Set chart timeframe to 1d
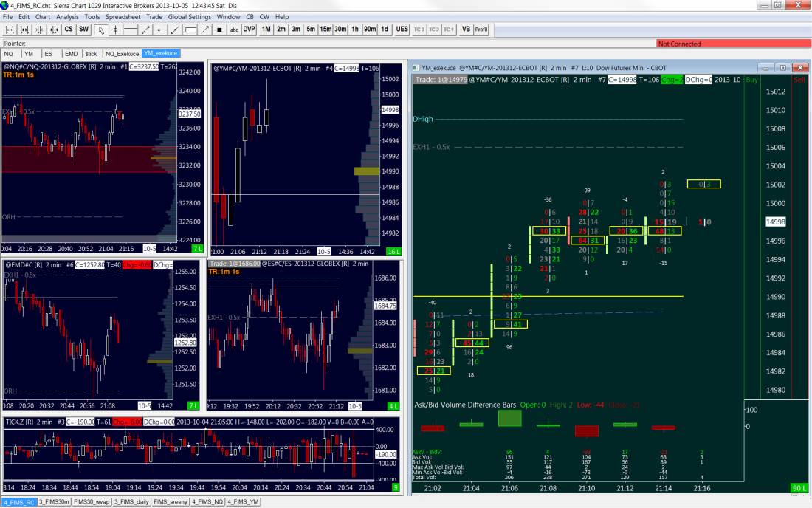This screenshot has height=508, width=812. 385,30
